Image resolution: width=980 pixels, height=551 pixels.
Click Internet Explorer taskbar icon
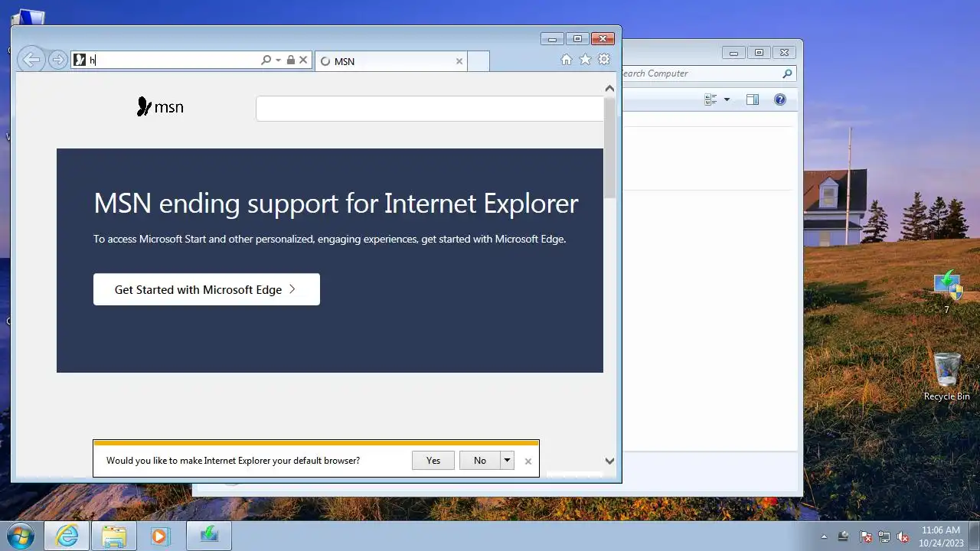(67, 536)
